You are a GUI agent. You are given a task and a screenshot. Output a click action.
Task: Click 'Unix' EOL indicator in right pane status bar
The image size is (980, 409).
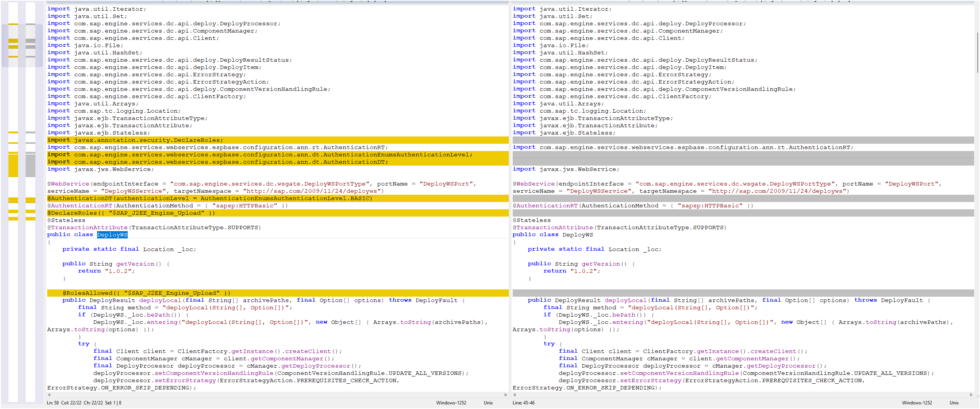(x=954, y=403)
